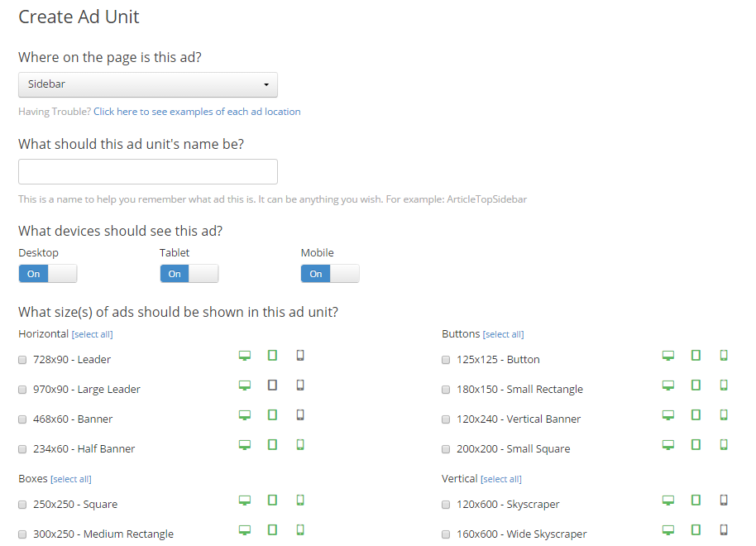The height and width of the screenshot is (546, 756).
Task: Click mobile icon for 180x150 Small Rectangle
Action: (x=724, y=386)
